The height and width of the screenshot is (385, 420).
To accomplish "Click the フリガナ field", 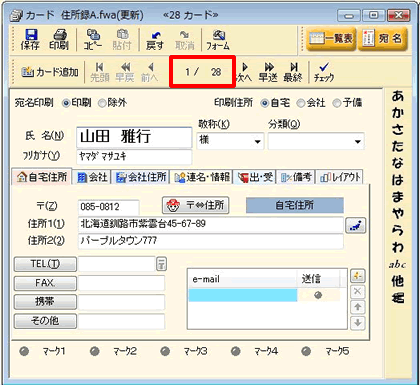I will [x=134, y=156].
